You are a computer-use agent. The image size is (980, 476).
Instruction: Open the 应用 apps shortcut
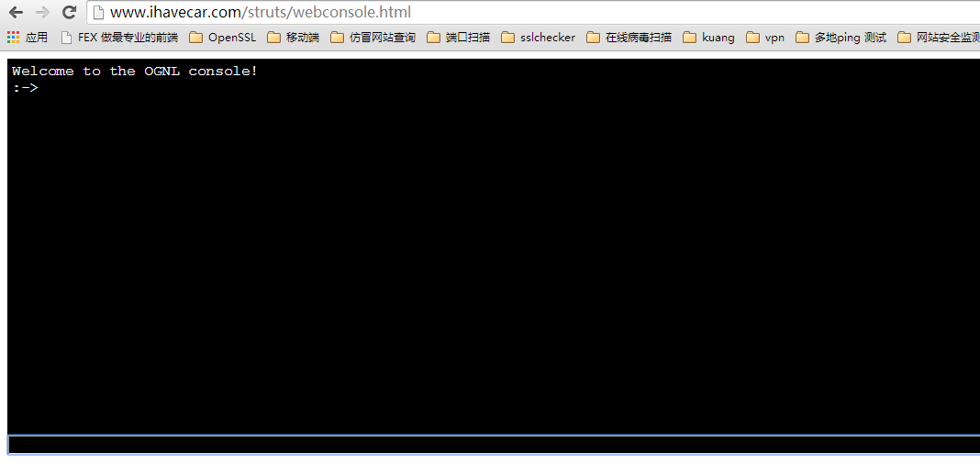click(x=28, y=38)
